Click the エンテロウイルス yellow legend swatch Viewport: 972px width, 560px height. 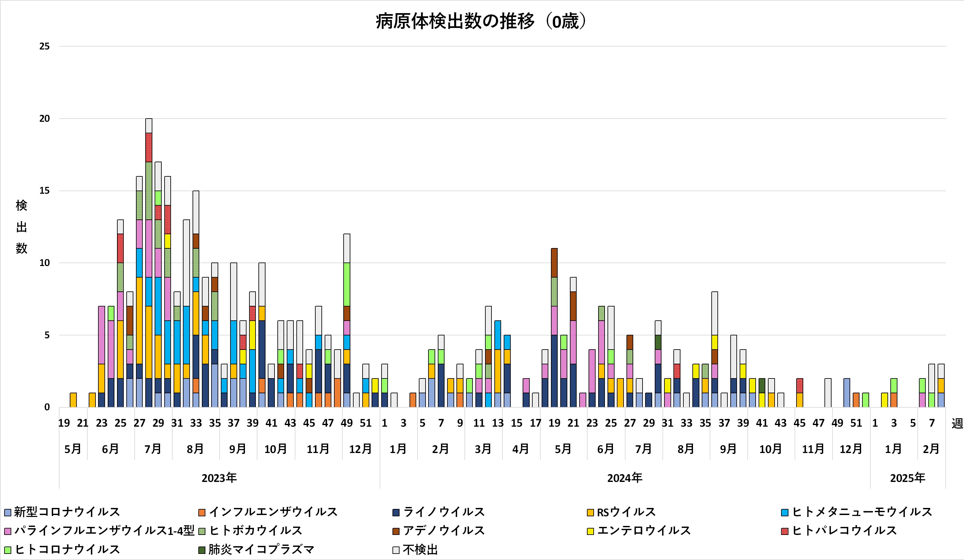tap(590, 531)
